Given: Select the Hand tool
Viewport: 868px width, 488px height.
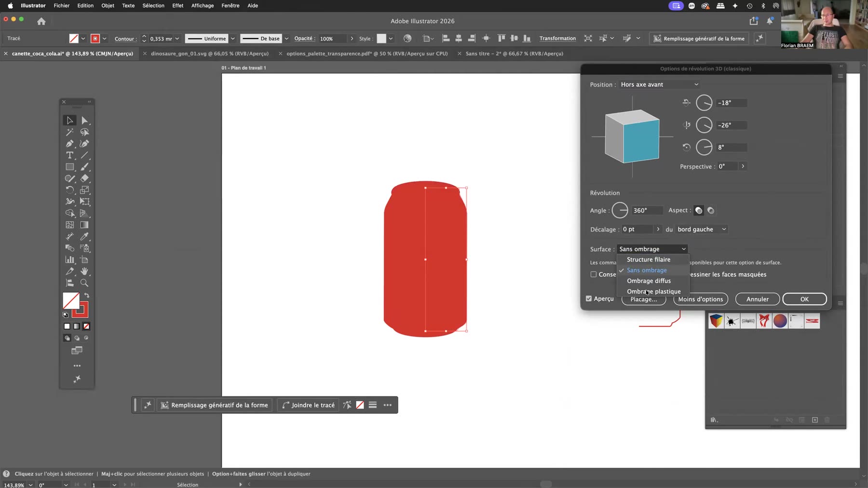Looking at the screenshot, I should (85, 271).
